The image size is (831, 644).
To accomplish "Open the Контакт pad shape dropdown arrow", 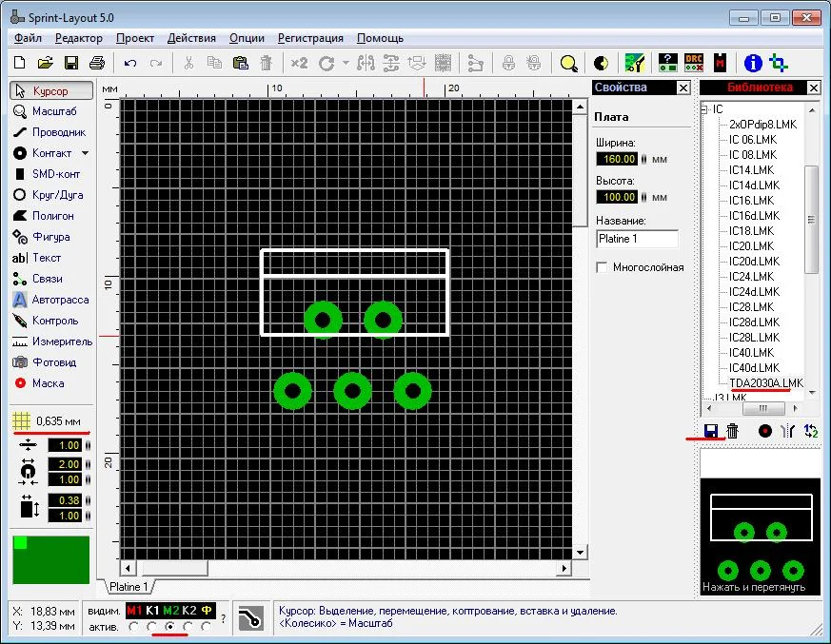I will pos(85,153).
